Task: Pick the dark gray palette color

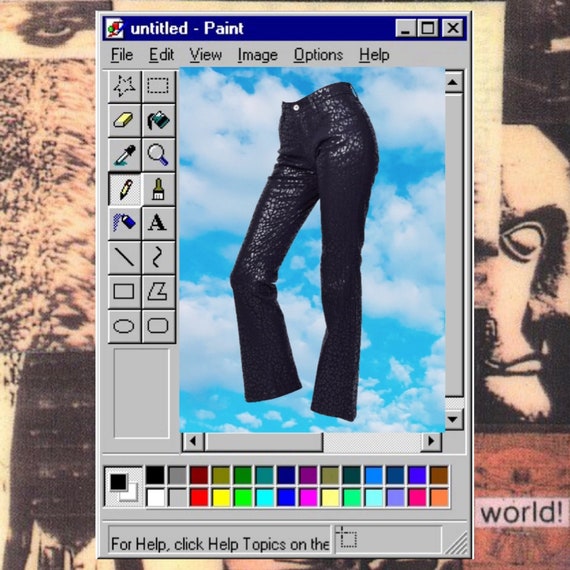Action: click(x=177, y=475)
